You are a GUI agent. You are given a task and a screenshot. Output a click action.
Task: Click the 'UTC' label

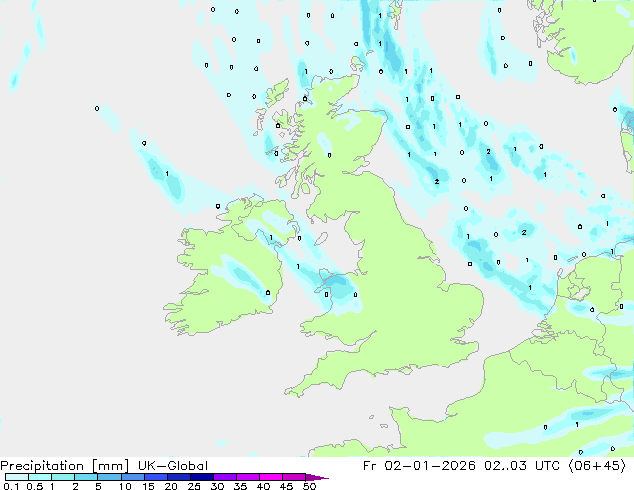tap(547, 466)
